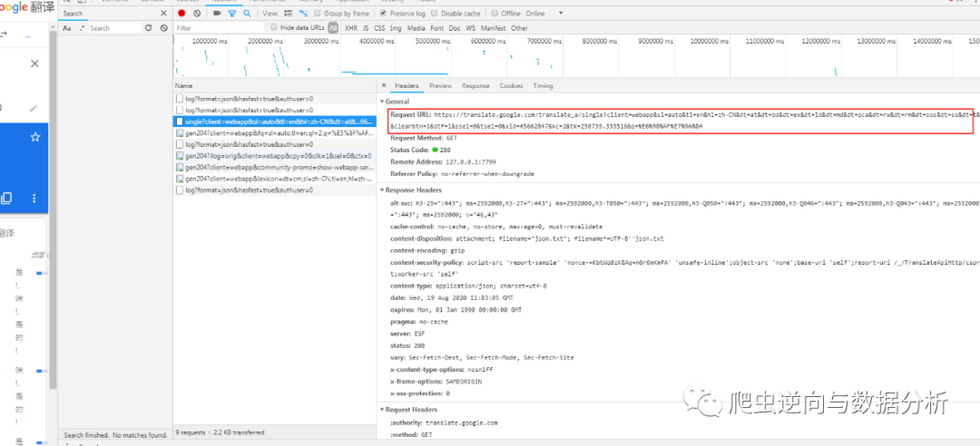Click the 3000000 ms timeline overview marker

pyautogui.click(x=321, y=41)
